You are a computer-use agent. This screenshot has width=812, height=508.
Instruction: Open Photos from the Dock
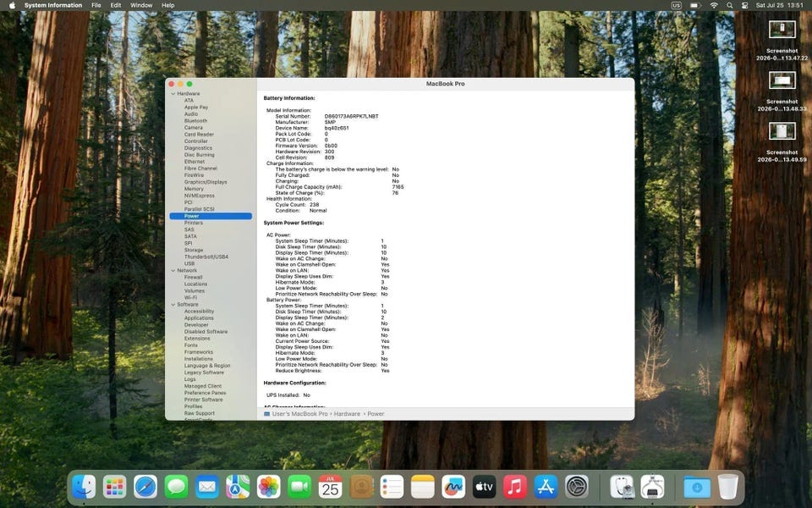pos(269,488)
